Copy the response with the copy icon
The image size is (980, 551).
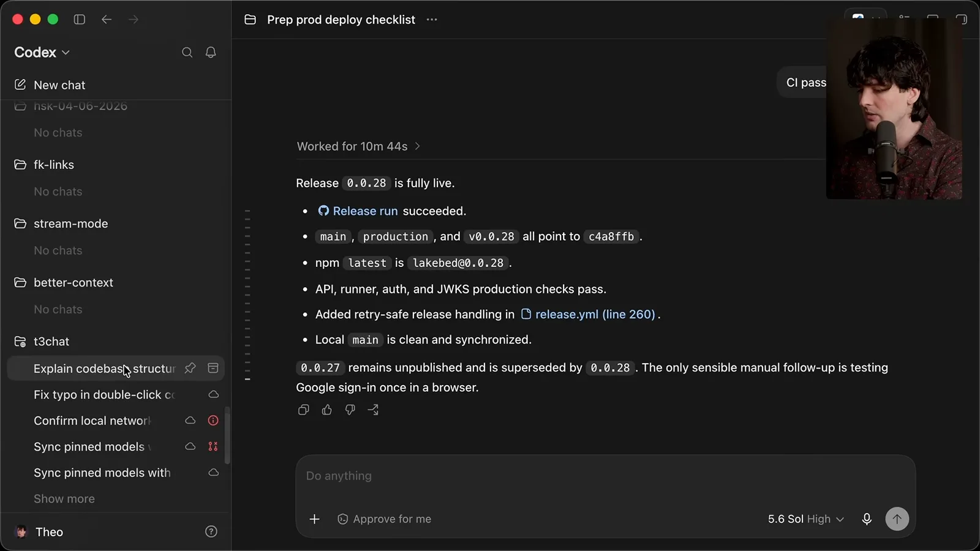click(x=303, y=410)
